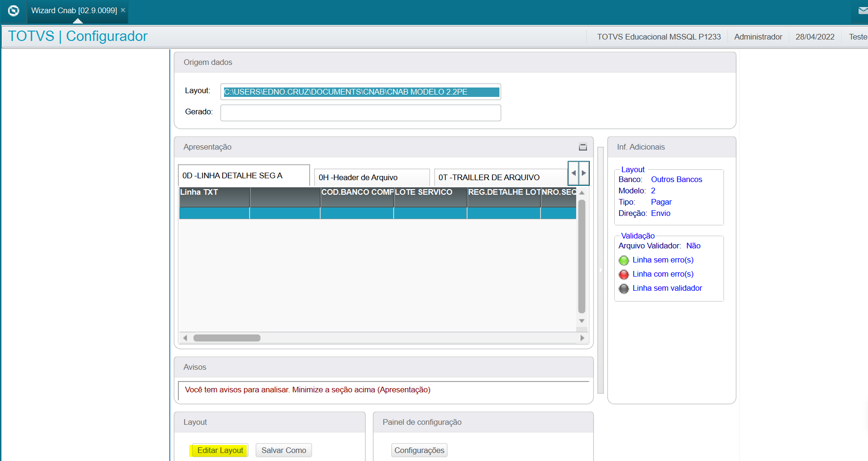Screen dimensions: 868x461
Task: Click the LOTE SERVICO column header
Action: [x=430, y=197]
